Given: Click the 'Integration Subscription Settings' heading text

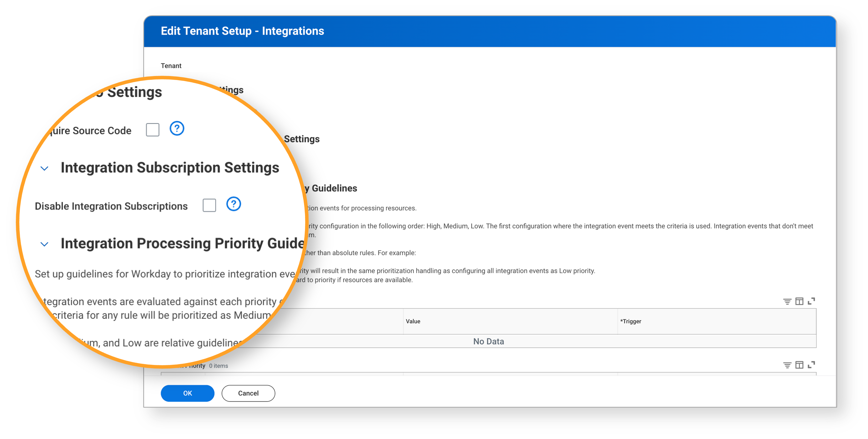Looking at the screenshot, I should coord(170,167).
